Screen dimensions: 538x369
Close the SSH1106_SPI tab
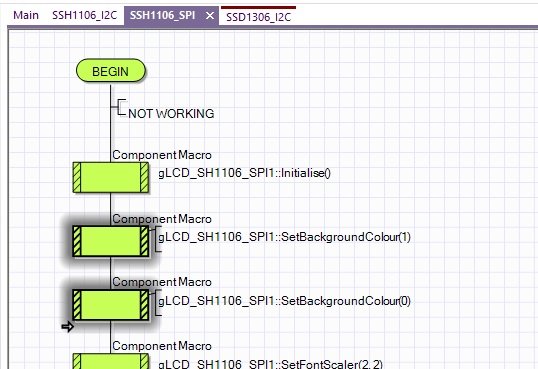210,16
